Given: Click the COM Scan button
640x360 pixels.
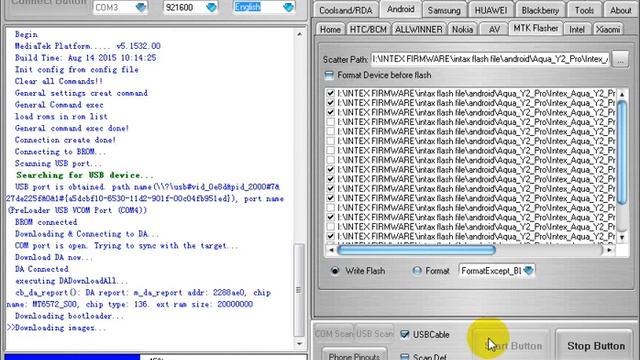Looking at the screenshot, I should coord(334,334).
